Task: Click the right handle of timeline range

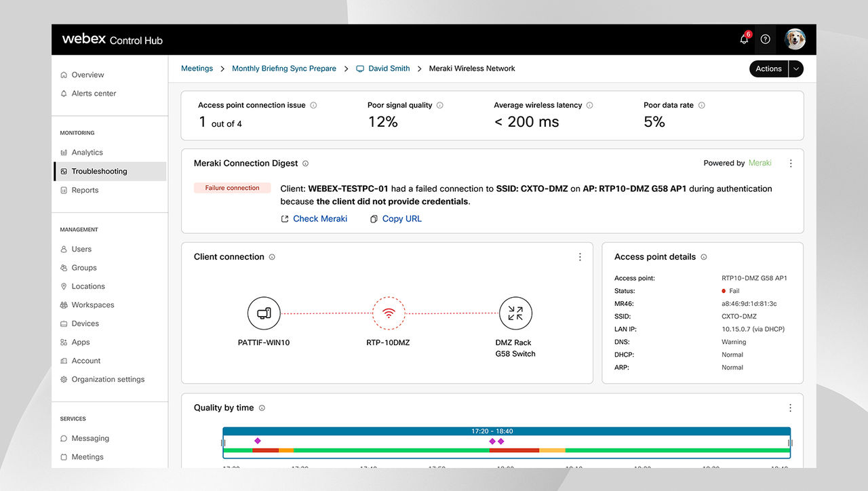Action: pos(791,443)
